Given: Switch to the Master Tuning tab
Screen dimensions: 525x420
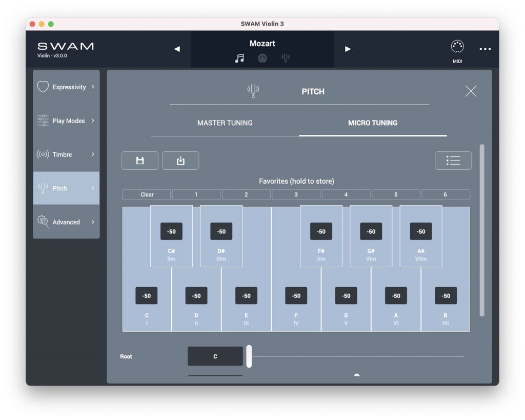Looking at the screenshot, I should 225,123.
